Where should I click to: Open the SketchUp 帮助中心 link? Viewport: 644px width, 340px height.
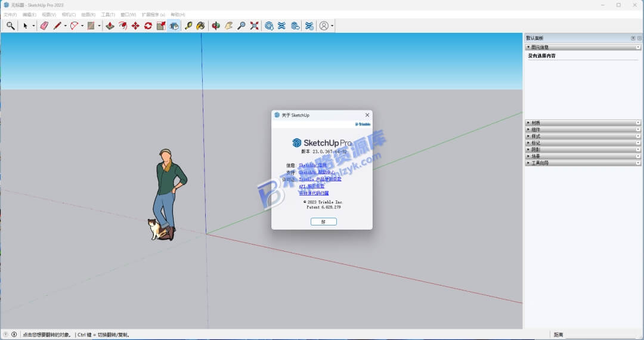point(317,172)
